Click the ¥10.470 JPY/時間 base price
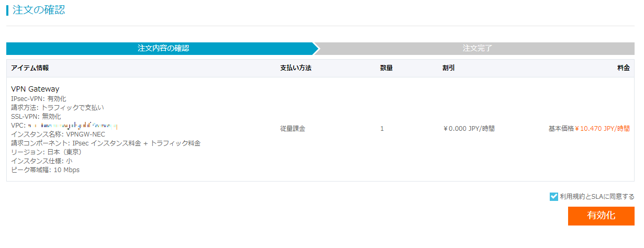 click(x=602, y=129)
